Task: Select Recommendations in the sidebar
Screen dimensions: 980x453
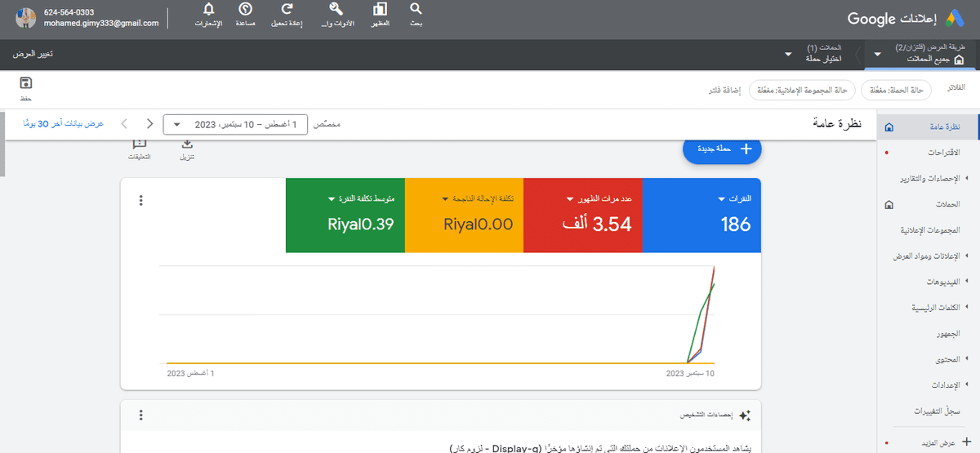Action: [934, 153]
